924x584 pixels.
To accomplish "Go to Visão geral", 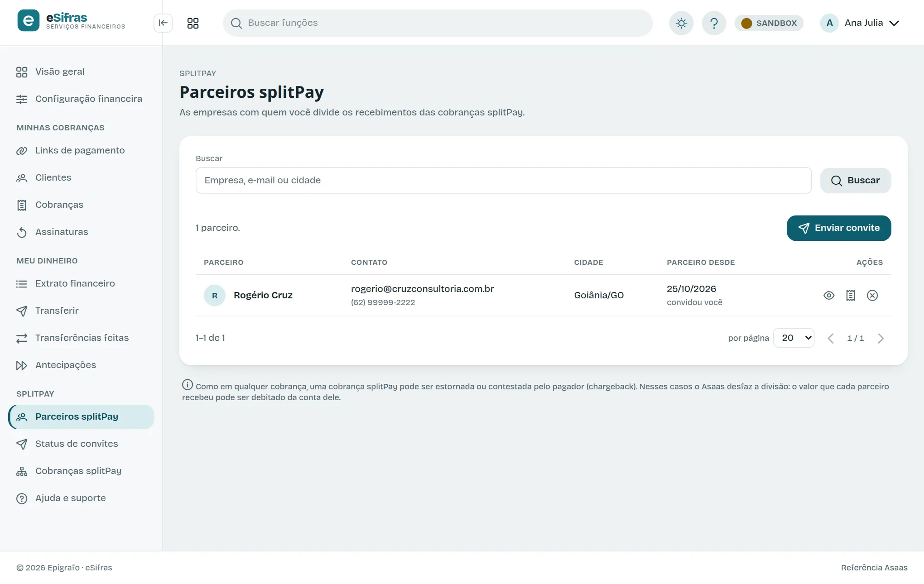I will click(x=81, y=72).
